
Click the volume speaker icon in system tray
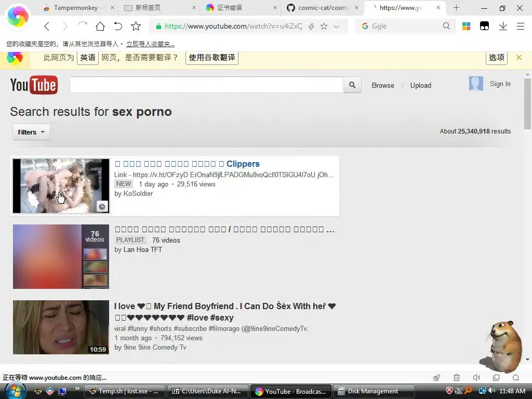click(x=491, y=391)
